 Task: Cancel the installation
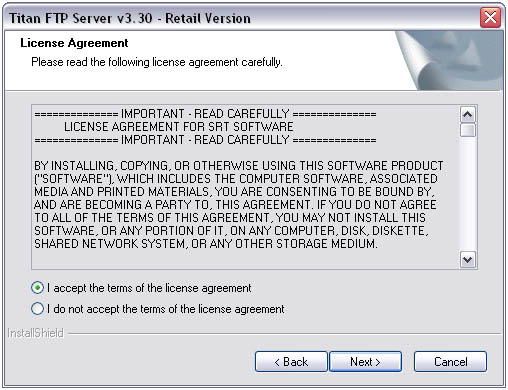tap(450, 362)
